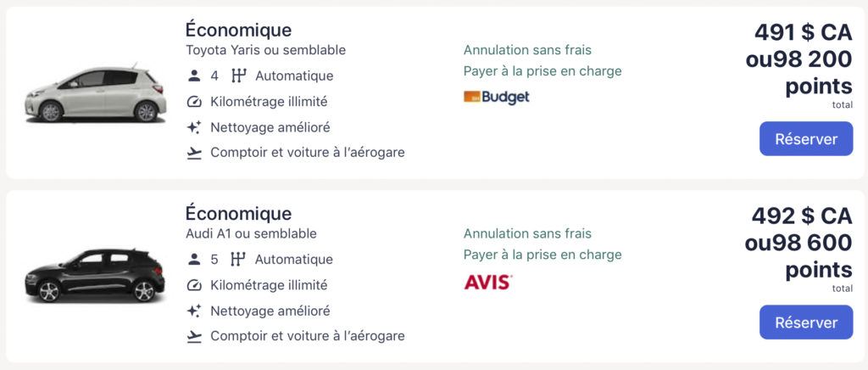The width and height of the screenshot is (868, 370).
Task: Click the enhanced cleaning sparkle icon for Audi A1
Action: [194, 311]
